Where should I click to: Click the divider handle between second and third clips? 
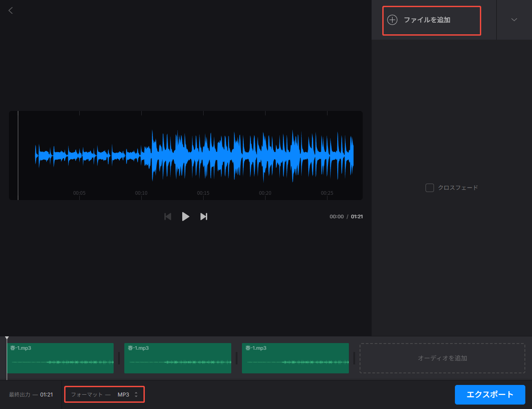pos(237,358)
